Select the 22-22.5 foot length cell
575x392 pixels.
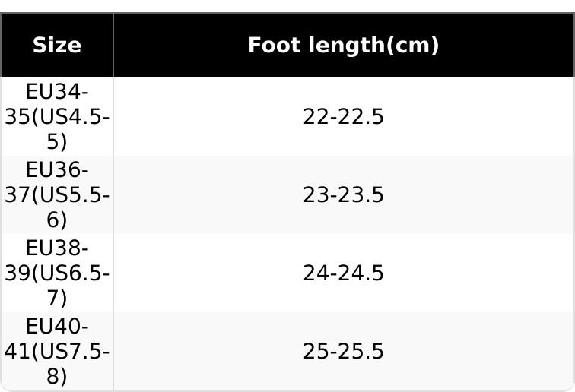click(344, 117)
